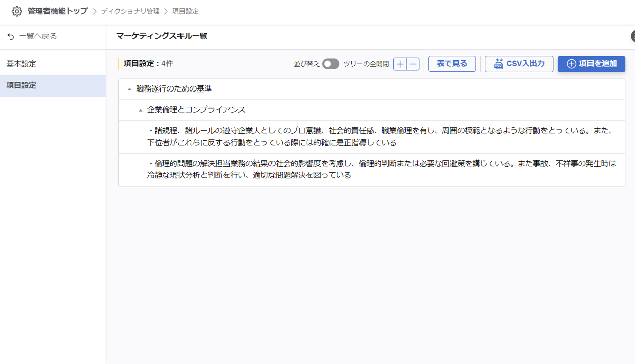The width and height of the screenshot is (635, 364).
Task: Select 項目設定 in the left sidebar
Action: point(21,86)
